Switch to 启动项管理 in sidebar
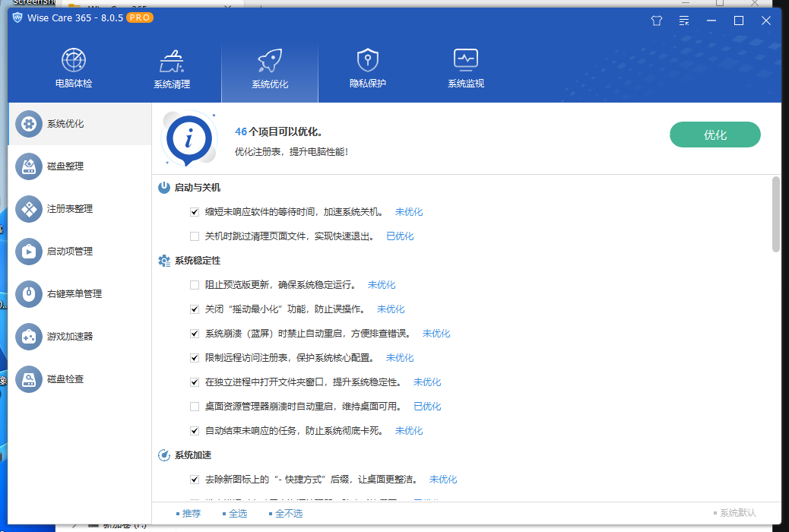Screen dimensions: 789x532 pyautogui.click(x=80, y=251)
